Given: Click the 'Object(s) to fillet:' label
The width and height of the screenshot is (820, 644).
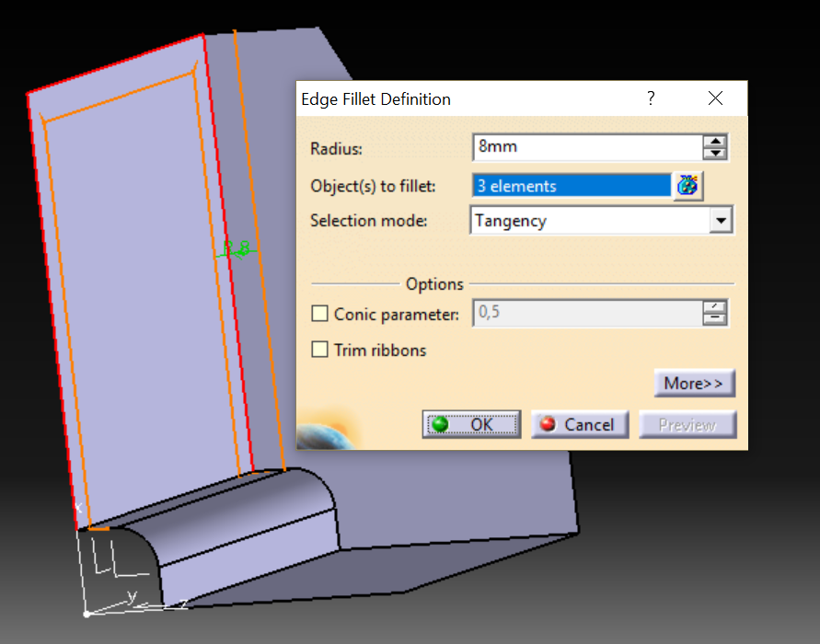Looking at the screenshot, I should point(373,186).
